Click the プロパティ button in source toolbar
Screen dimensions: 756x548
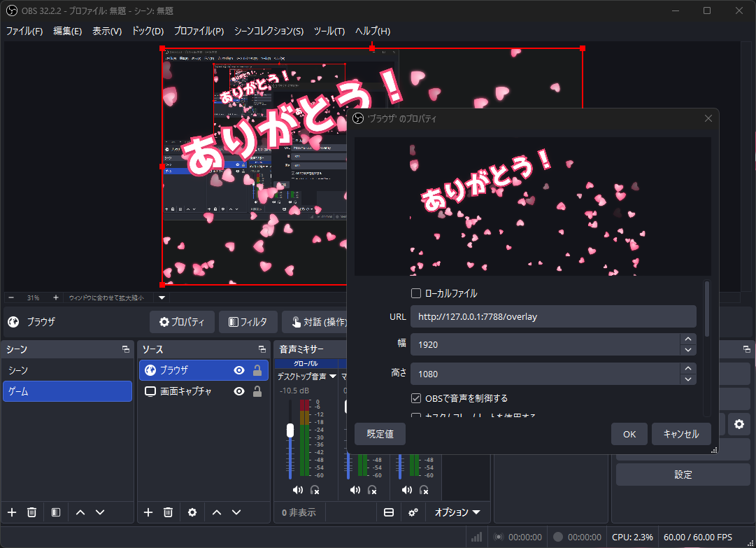(183, 322)
